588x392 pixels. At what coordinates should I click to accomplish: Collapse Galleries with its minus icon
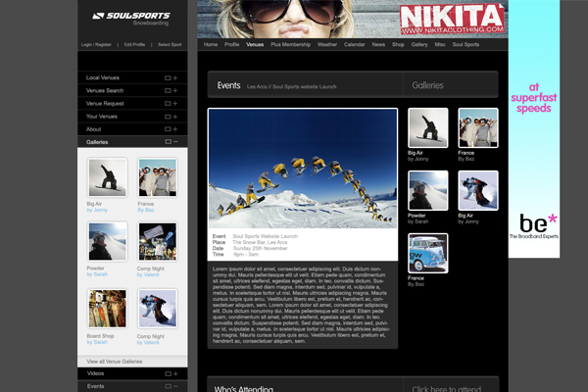[x=175, y=142]
